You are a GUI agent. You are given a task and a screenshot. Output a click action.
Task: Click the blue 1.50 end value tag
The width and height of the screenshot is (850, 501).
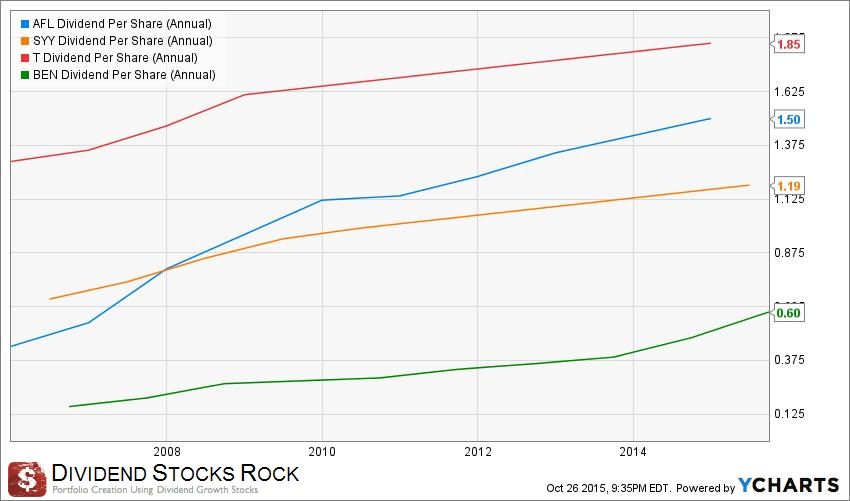788,119
